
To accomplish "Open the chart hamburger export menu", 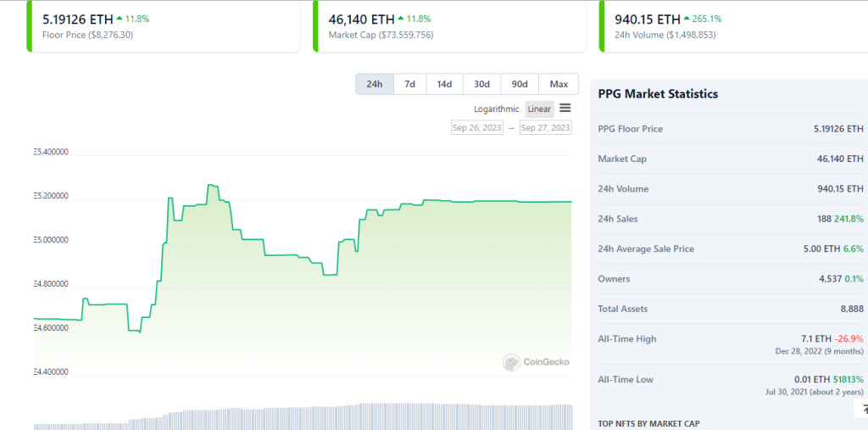I will point(565,108).
